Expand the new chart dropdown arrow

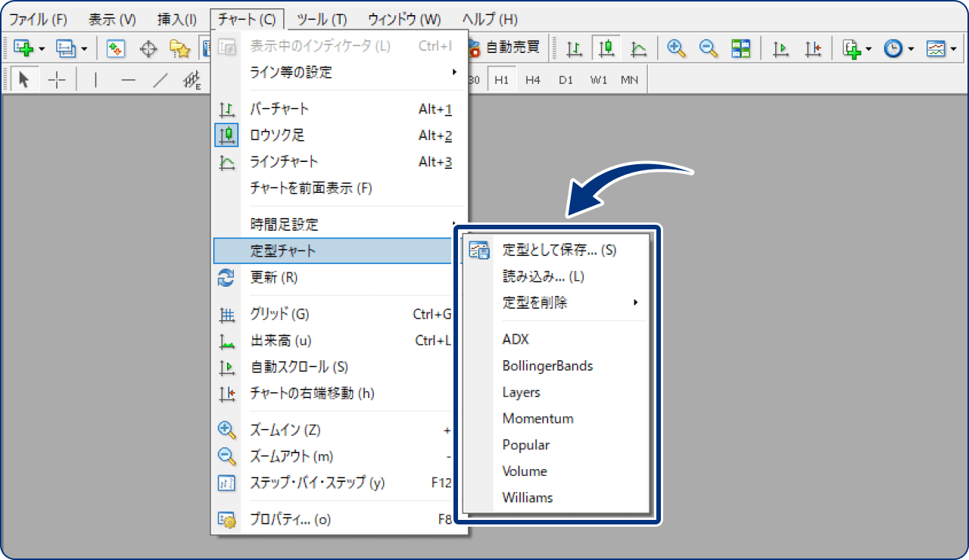(42, 49)
